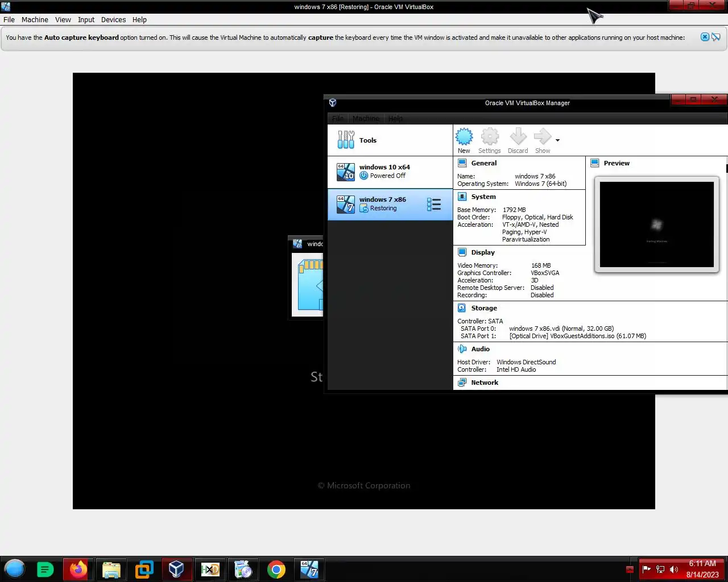This screenshot has height=582, width=728.
Task: Click the Audio section speaker icon
Action: 462,349
